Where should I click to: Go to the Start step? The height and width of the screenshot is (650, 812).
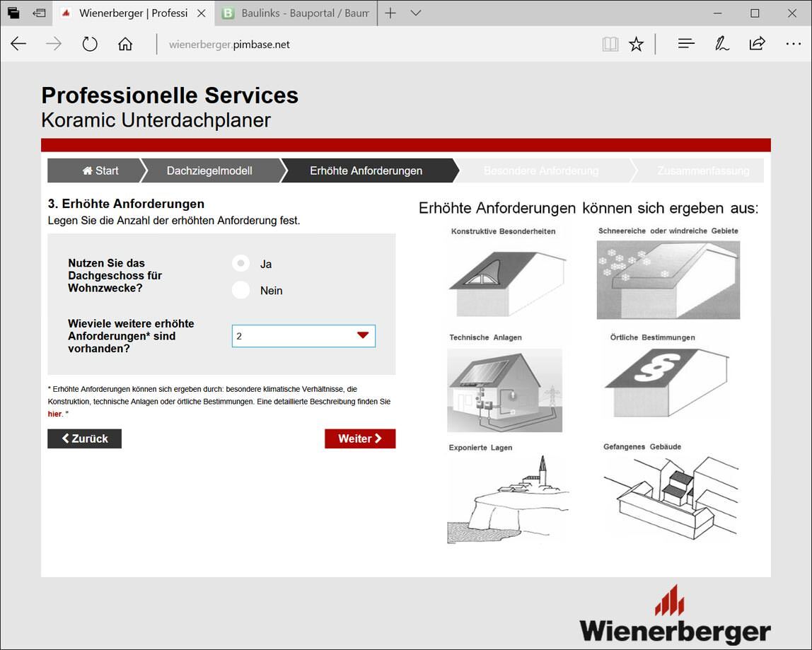[x=95, y=170]
